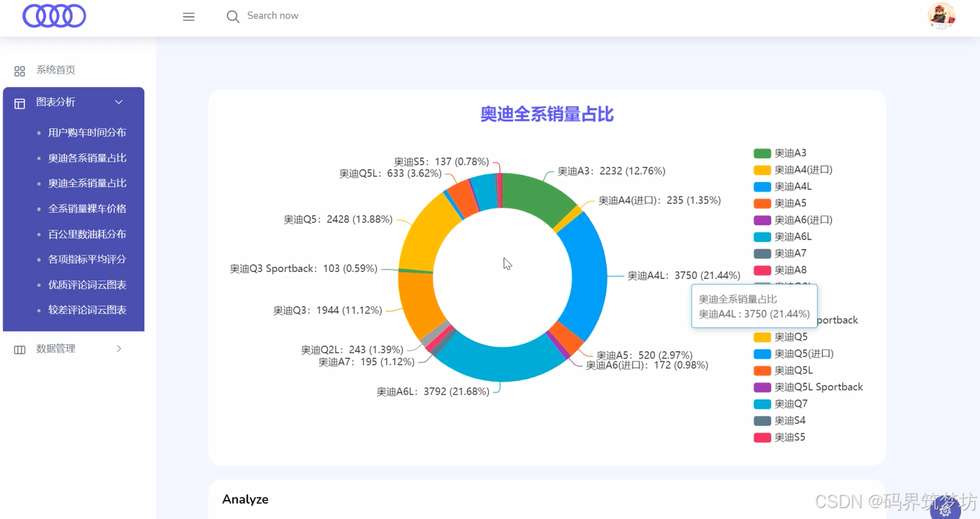980x519 pixels.
Task: Go to 系统首页 in the sidebar
Action: coord(56,70)
